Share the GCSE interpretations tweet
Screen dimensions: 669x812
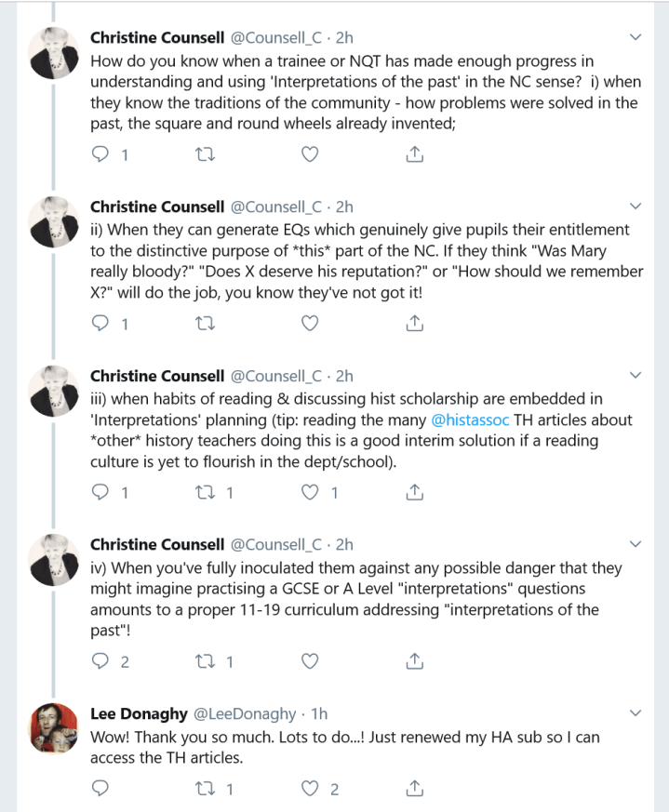point(416,661)
